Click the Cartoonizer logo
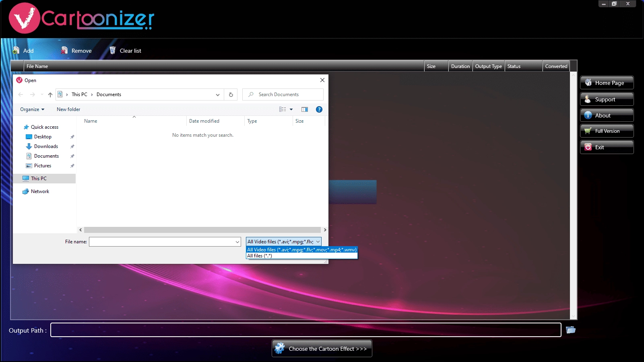The width and height of the screenshot is (644, 362). (81, 18)
